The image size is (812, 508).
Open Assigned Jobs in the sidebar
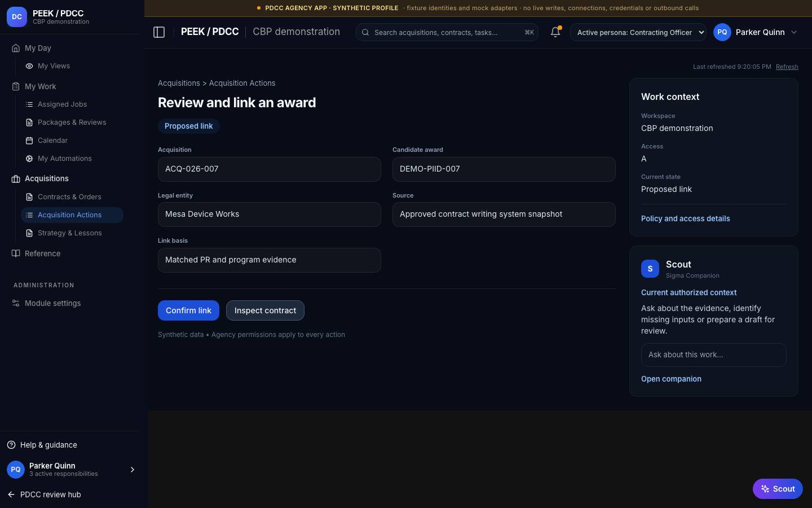click(x=72, y=104)
